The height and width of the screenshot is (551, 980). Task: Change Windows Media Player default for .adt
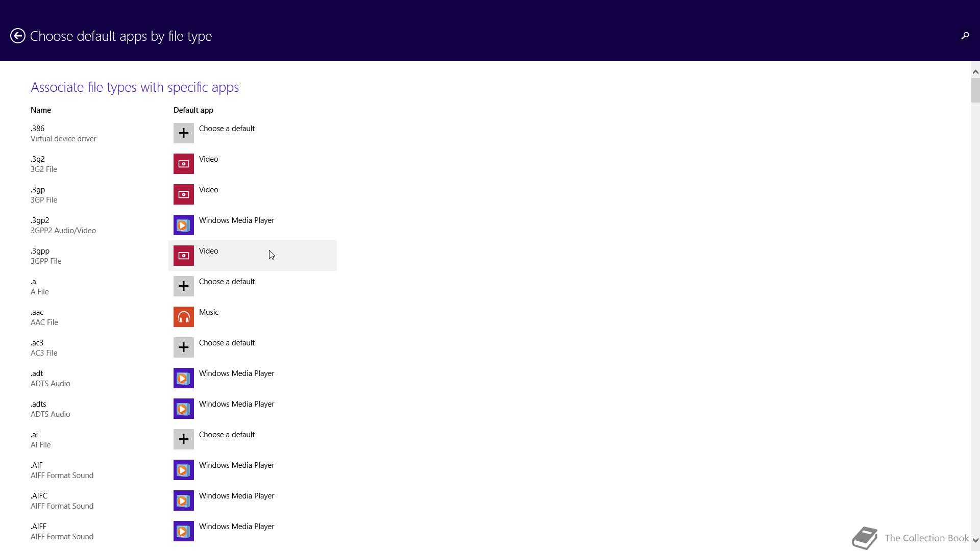(x=253, y=378)
